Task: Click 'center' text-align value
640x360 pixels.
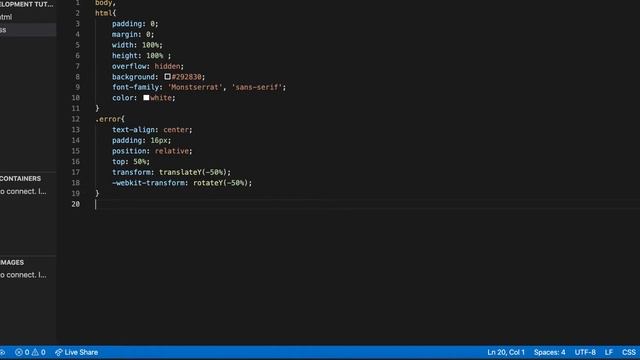Action: [176, 130]
